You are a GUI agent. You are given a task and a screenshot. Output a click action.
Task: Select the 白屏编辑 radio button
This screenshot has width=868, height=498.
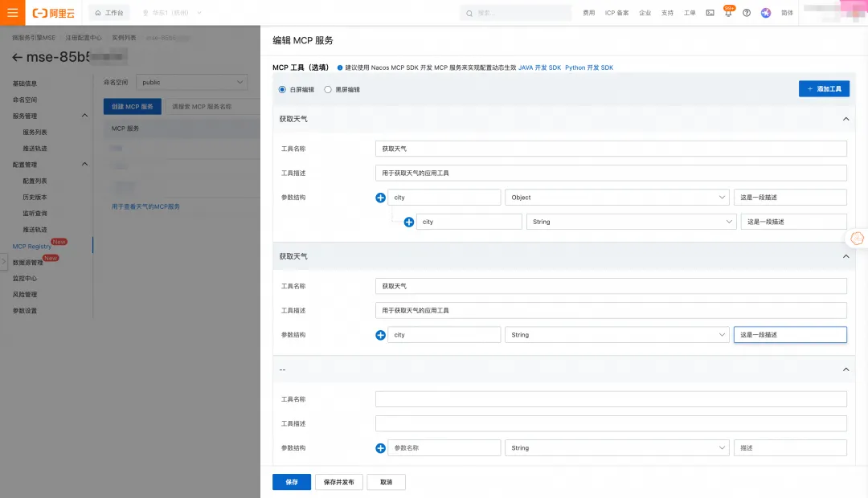pyautogui.click(x=282, y=89)
